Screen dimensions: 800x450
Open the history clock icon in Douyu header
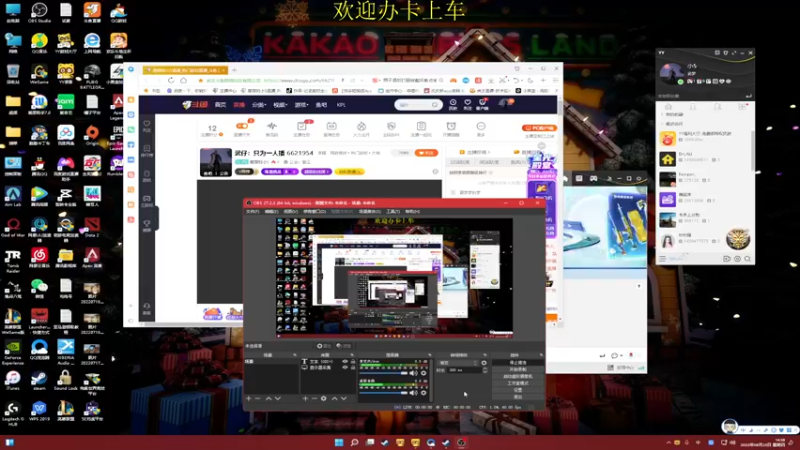click(453, 104)
